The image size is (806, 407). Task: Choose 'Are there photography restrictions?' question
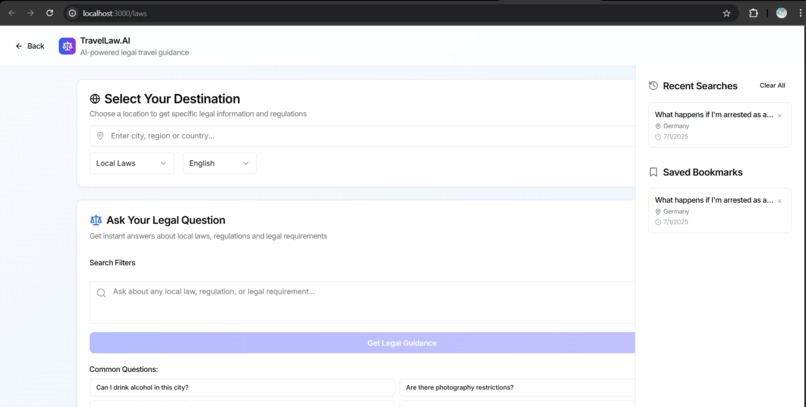click(x=517, y=387)
